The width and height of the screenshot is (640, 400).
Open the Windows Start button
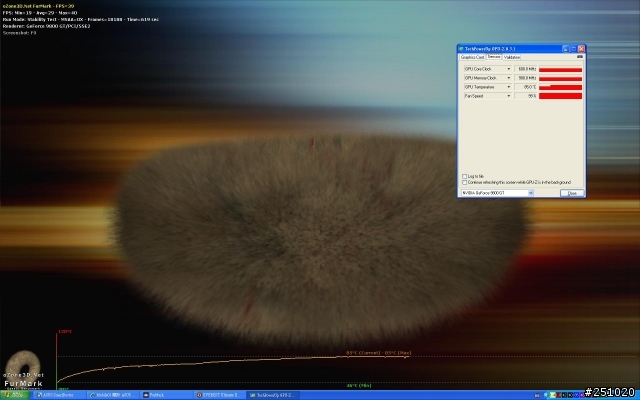point(14,395)
